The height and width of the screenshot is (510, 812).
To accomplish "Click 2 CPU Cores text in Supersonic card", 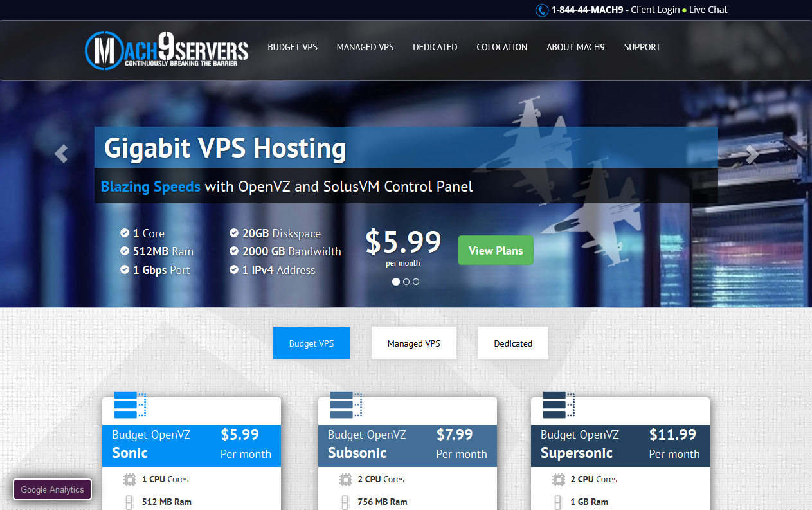I will 594,479.
